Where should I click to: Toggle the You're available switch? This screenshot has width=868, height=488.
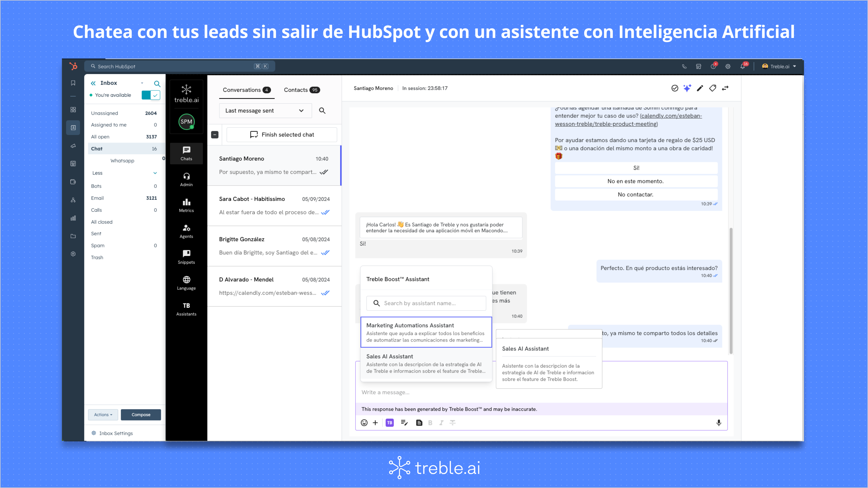151,95
